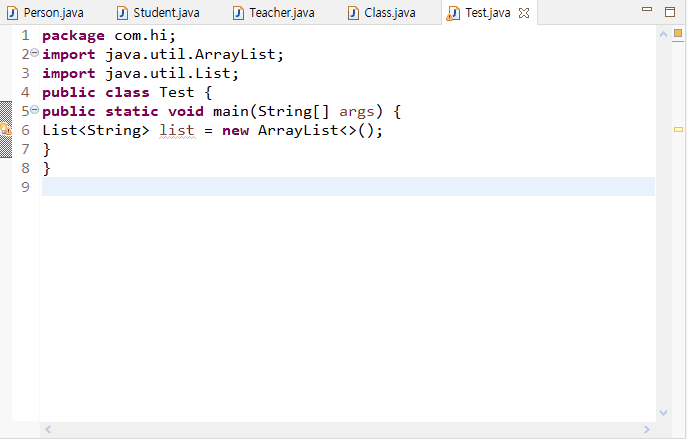Viewport: 687px width, 439px height.
Task: Click the horizontal scrollbar right arrow
Action: [x=647, y=429]
